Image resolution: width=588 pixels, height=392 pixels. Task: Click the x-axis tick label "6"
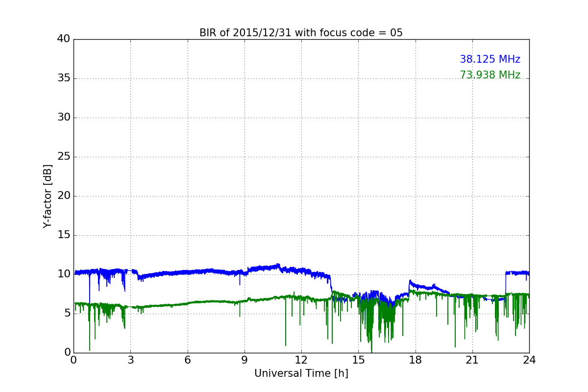click(x=188, y=360)
